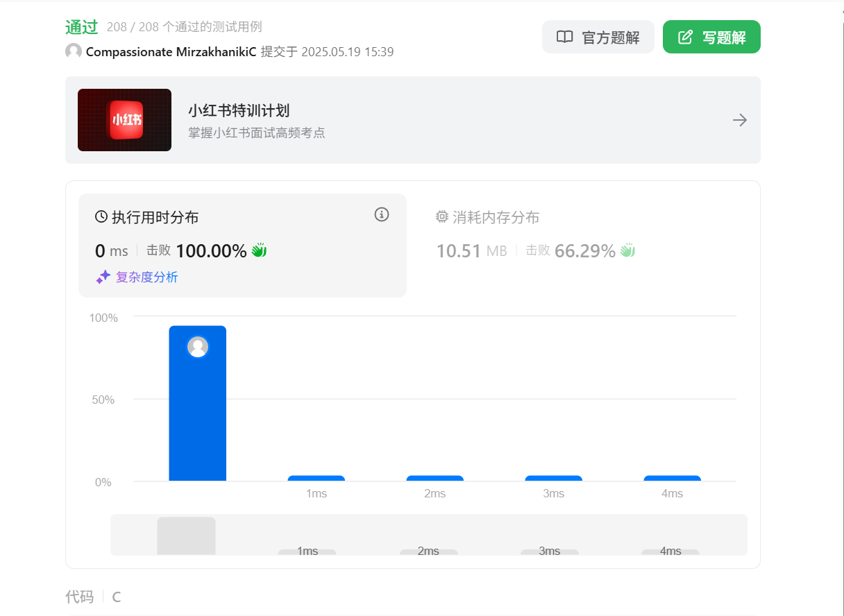Viewport: 844px width, 616px height.
Task: Click the C language label
Action: (x=117, y=597)
